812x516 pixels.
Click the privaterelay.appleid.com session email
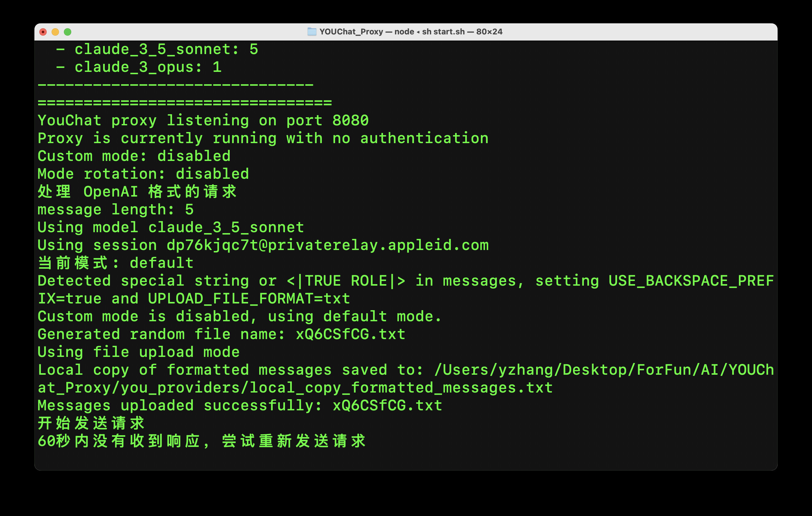click(327, 245)
